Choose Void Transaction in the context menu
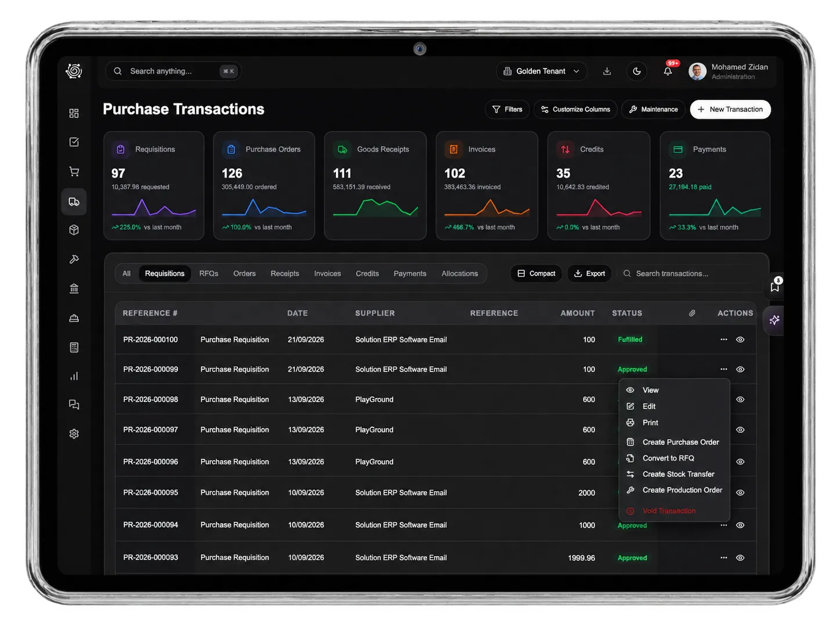840x630 pixels. point(674,511)
